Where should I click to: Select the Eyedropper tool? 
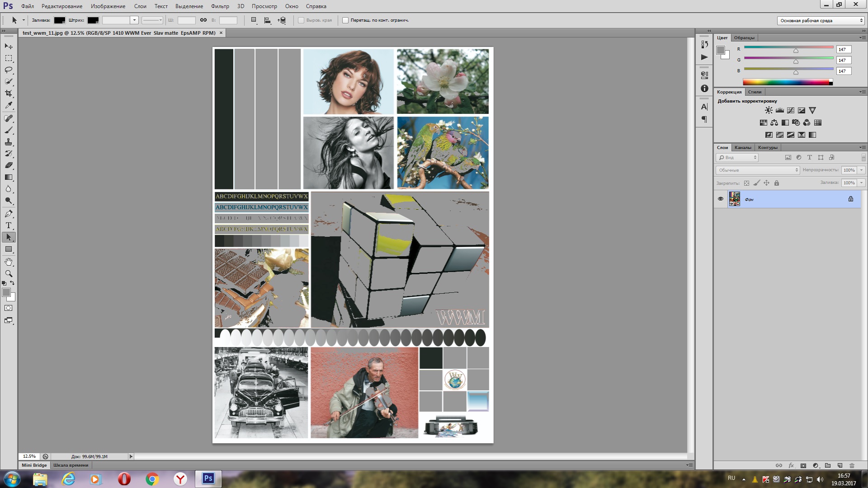[x=9, y=105]
